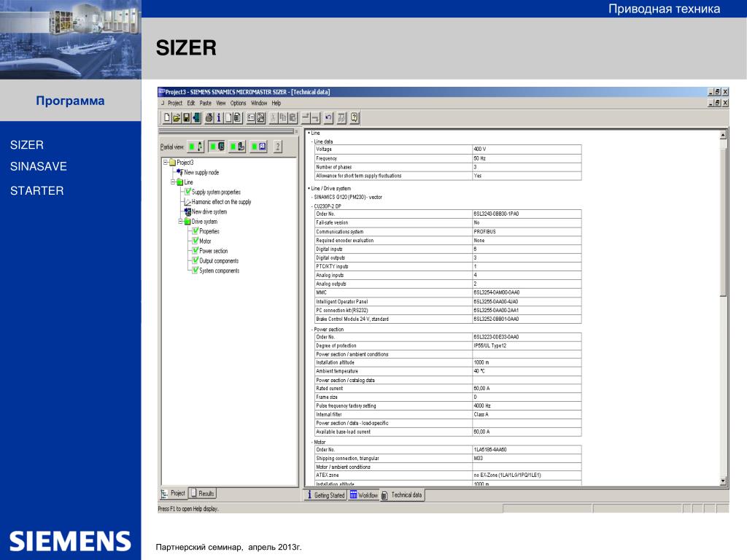The height and width of the screenshot is (560, 747).
Task: Select the New drive system icon in tree
Action: [x=187, y=211]
